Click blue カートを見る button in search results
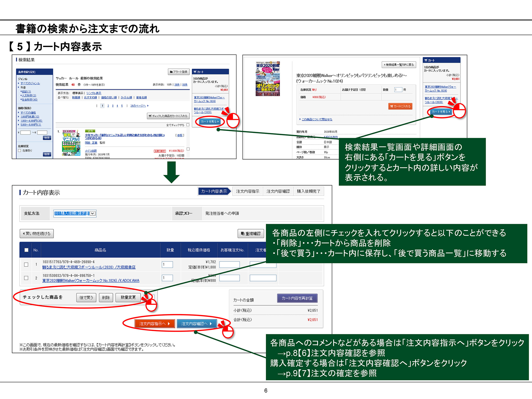The height and width of the screenshot is (399, 532). (210, 122)
